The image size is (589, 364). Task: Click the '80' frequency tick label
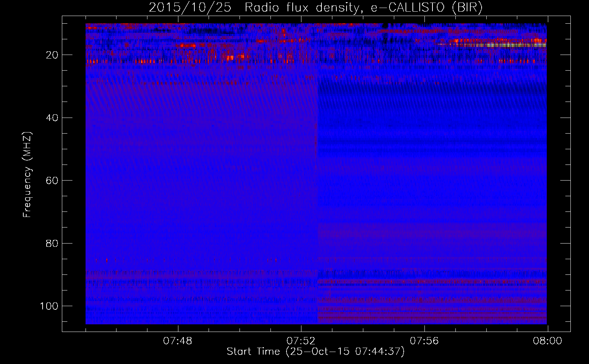point(52,243)
